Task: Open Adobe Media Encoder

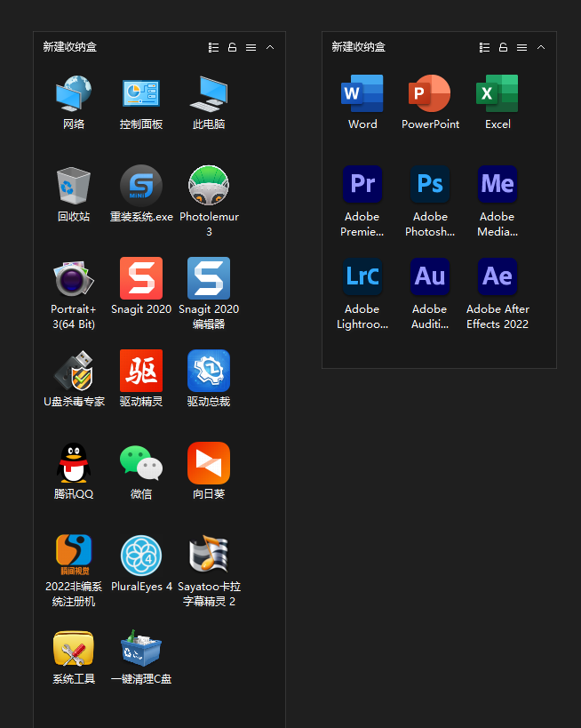Action: tap(497, 184)
